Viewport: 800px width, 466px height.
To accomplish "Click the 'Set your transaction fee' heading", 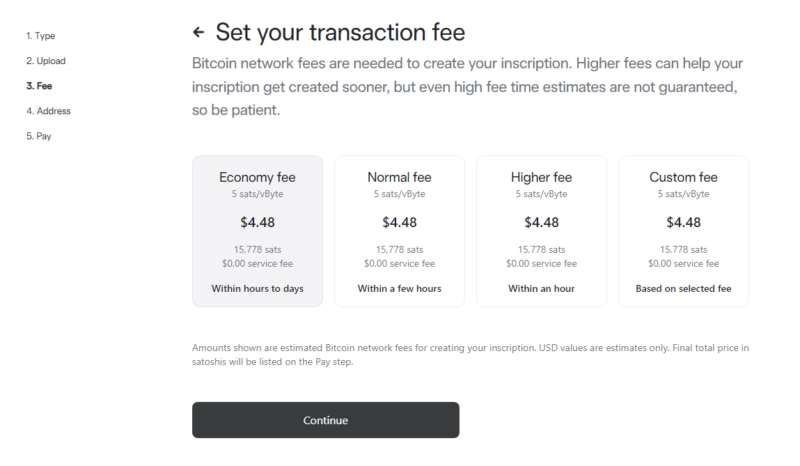I will 340,33.
